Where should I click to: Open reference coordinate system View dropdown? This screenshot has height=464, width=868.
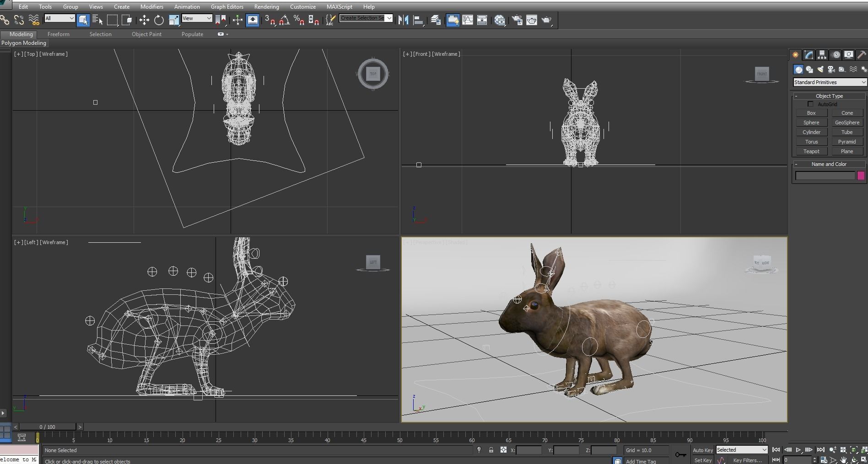click(x=197, y=18)
